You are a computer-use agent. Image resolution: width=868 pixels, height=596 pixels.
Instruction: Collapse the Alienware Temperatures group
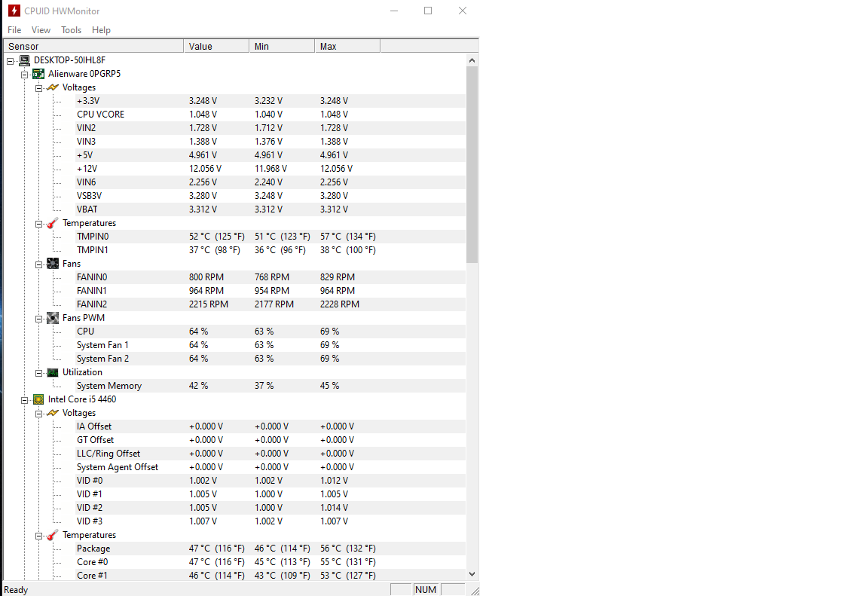click(38, 224)
